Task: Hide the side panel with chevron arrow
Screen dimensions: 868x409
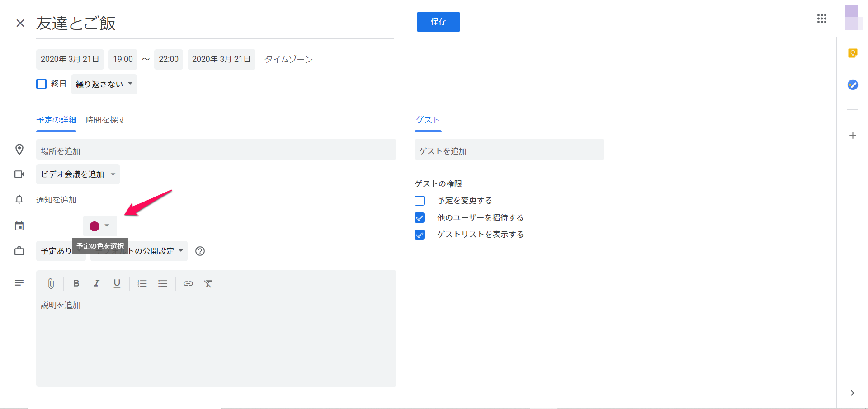Action: coord(852,393)
